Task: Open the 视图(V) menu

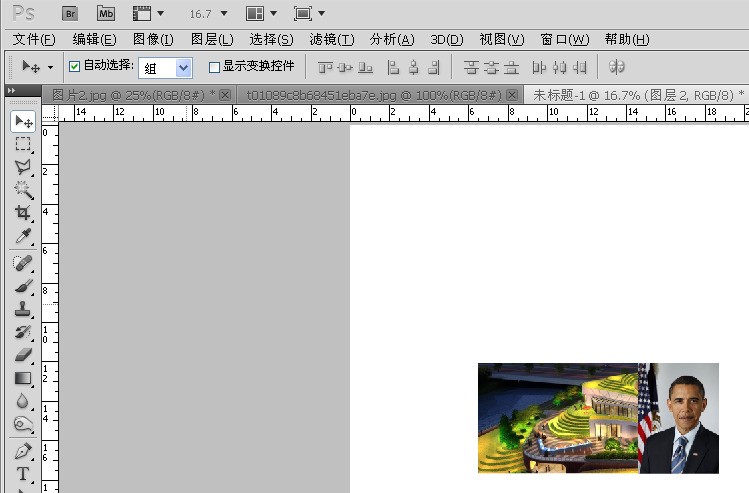Action: pos(502,39)
